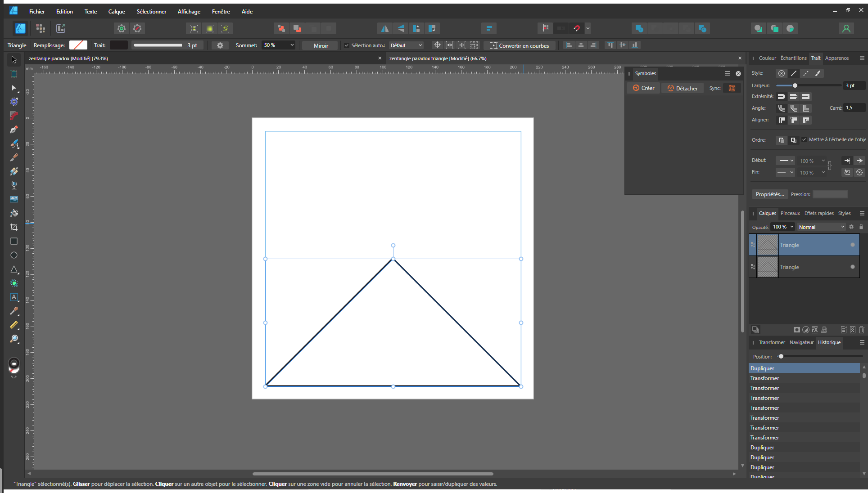Toggle Mettre à l'échelle de l'objet checkbox
Screen dimensions: 868x493
coord(804,139)
